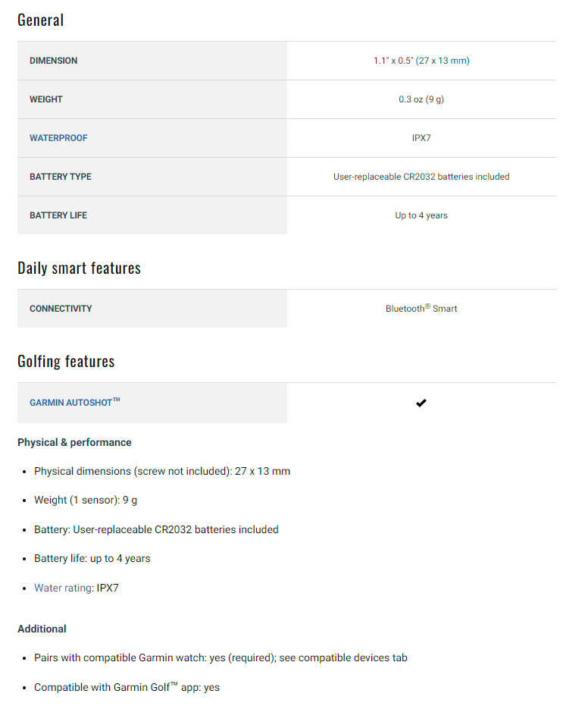
Task: Open the WATERPROOF specification link
Action: pyautogui.click(x=58, y=138)
